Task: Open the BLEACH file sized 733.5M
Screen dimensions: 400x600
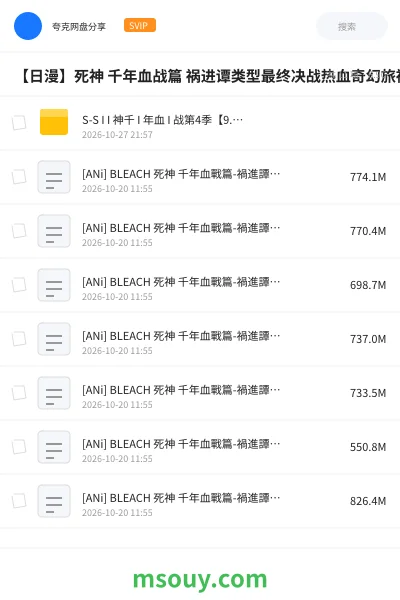Action: coord(181,390)
